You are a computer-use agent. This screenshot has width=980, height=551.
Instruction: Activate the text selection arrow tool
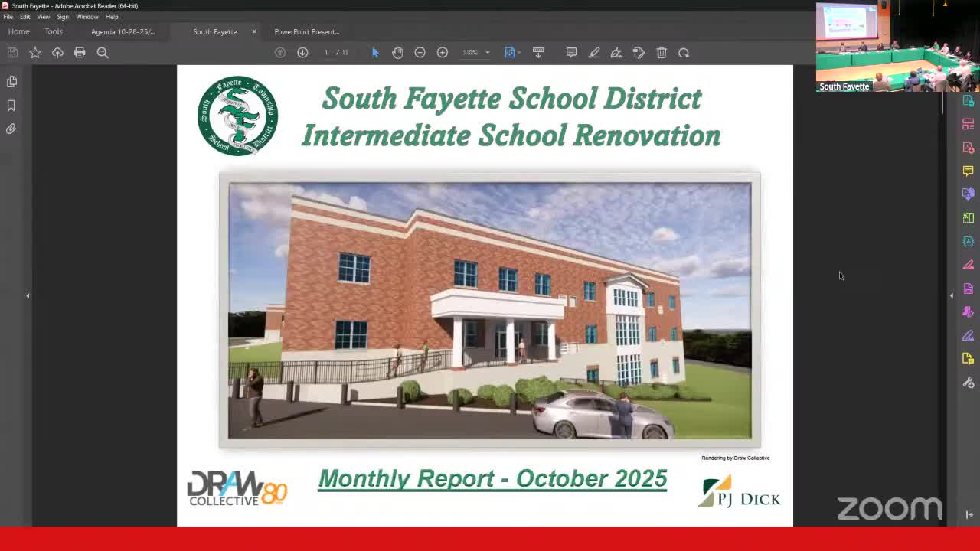tap(374, 52)
